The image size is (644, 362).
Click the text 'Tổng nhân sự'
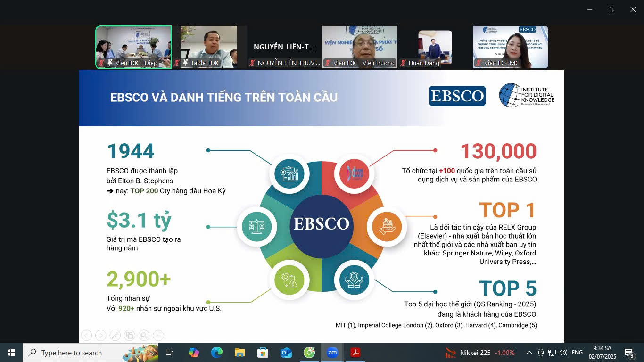click(128, 298)
